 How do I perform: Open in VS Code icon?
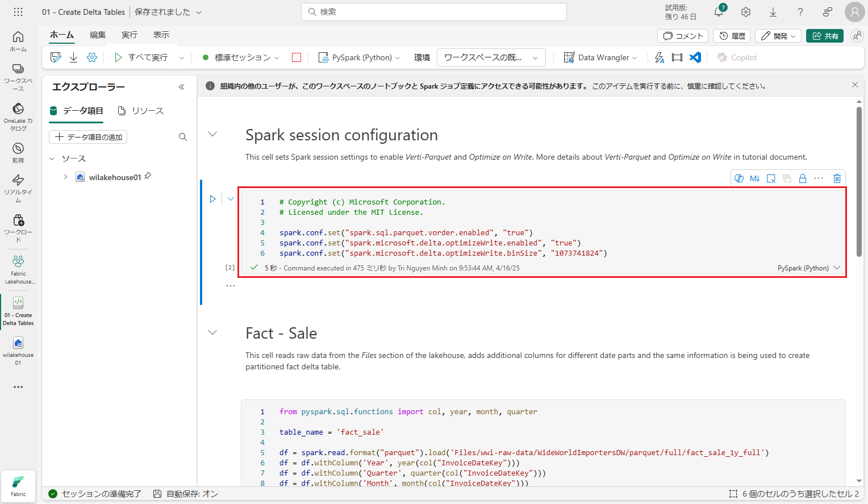(x=695, y=57)
